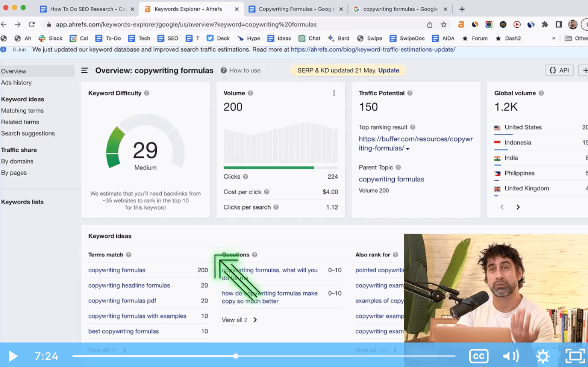The image size is (588, 367).
Task: Go to previous Global volume countries page
Action: (502, 207)
